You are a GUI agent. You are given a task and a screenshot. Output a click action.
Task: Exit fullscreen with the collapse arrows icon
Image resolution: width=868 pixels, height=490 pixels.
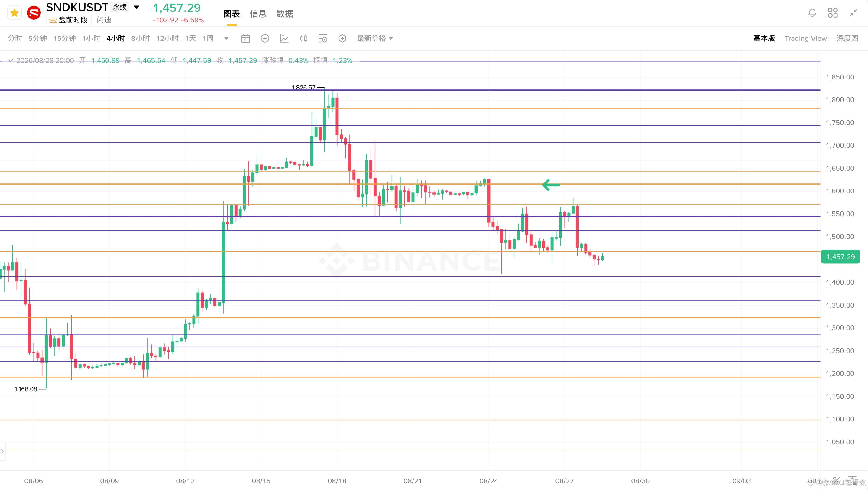pos(853,13)
